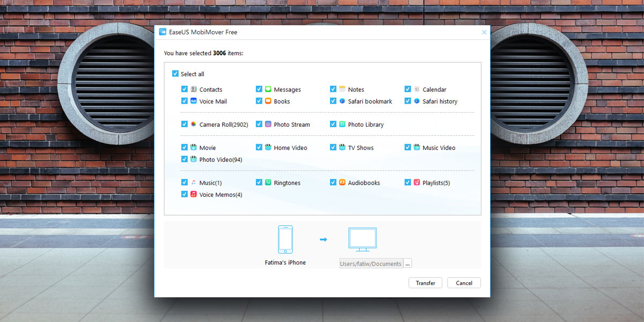This screenshot has width=644, height=322.
Task: Click the orange Audiobooks icon
Action: [342, 182]
